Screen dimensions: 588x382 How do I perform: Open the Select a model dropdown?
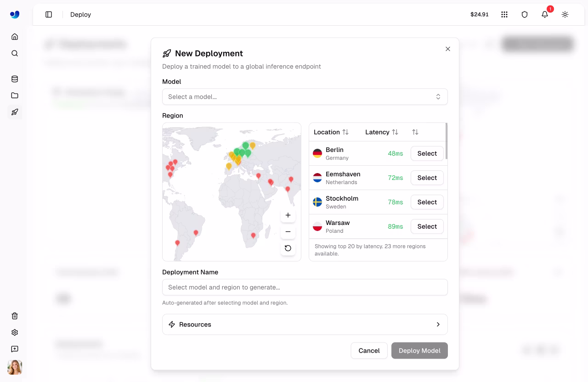(305, 96)
